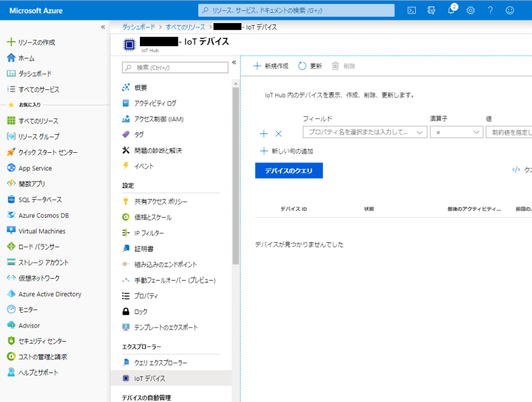Select IoT デバイス in resource menu
Image resolution: width=532 pixels, height=402 pixels.
[171, 378]
